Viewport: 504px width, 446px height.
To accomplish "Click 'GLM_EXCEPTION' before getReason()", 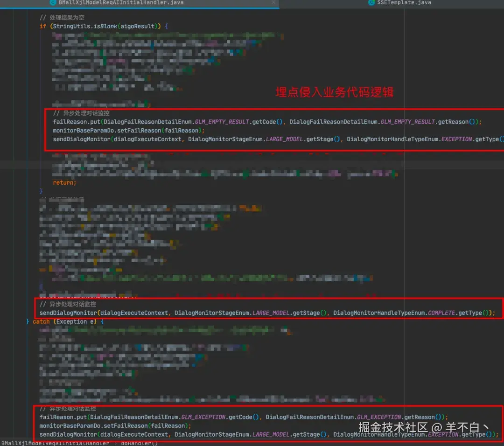I will [x=379, y=417].
